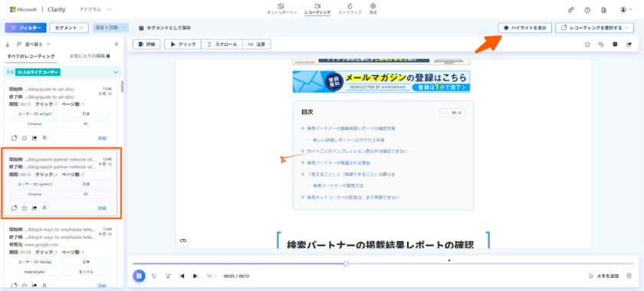The image size is (644, 291).
Task: Open the 設定 tab
Action: coord(373,9)
